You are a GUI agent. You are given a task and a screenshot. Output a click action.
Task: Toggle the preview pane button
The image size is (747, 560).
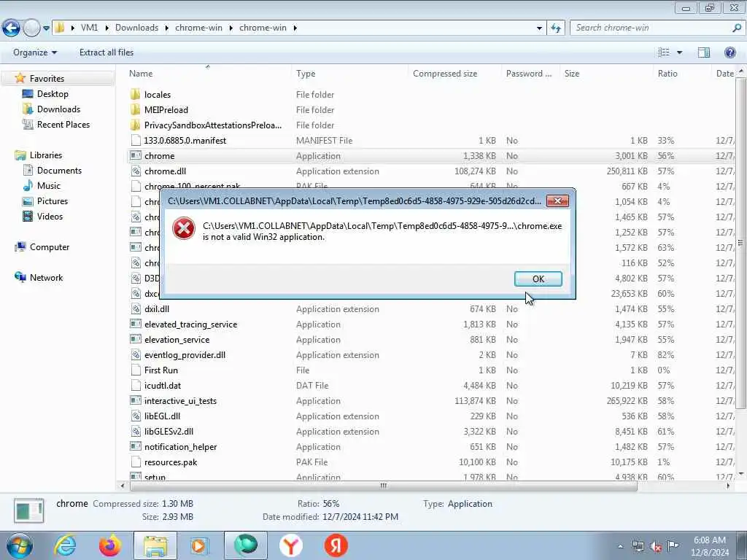click(704, 52)
